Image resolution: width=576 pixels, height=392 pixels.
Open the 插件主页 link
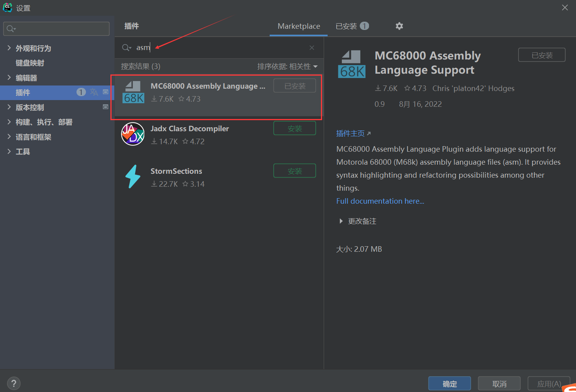(x=353, y=134)
